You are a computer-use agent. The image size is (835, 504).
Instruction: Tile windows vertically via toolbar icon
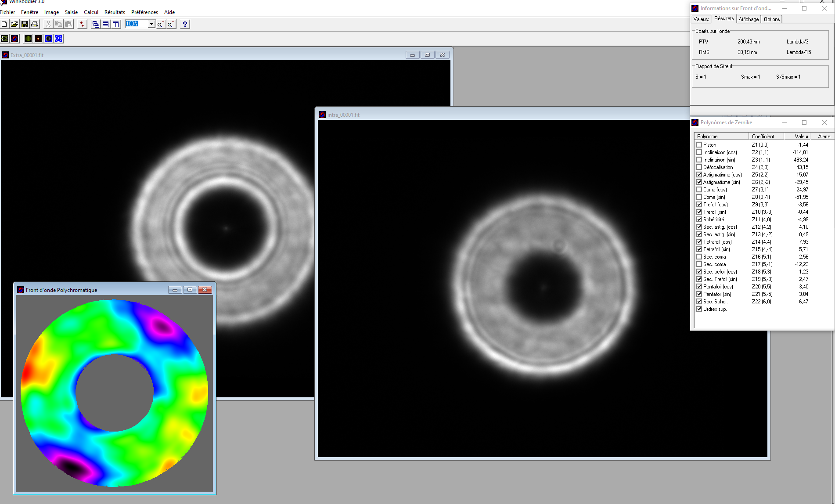tap(116, 24)
